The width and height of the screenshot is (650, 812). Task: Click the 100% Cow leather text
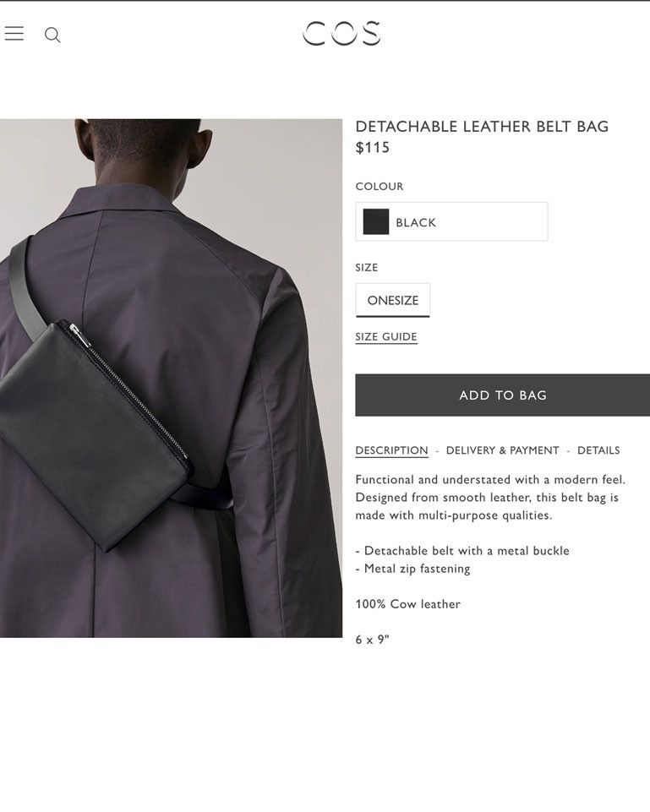pyautogui.click(x=407, y=604)
